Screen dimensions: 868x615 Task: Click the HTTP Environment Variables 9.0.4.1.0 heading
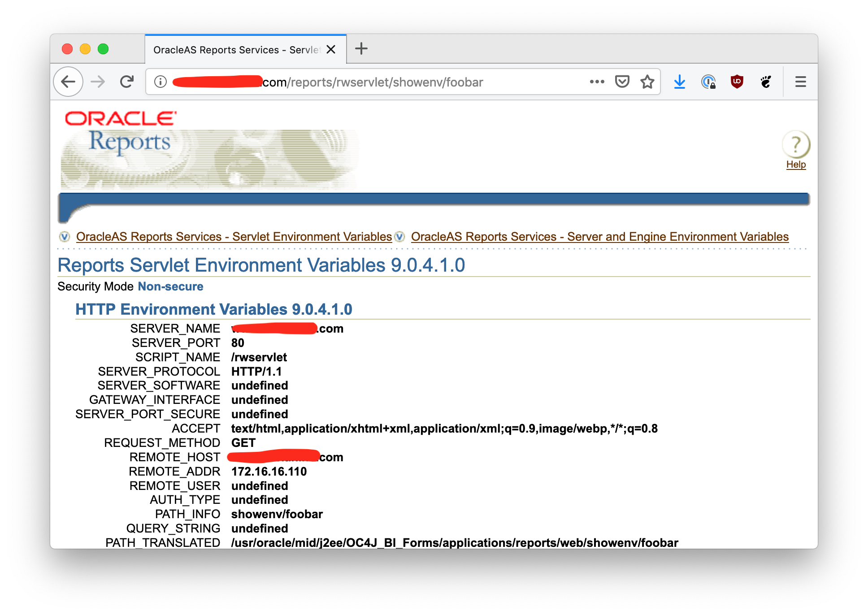click(x=214, y=309)
